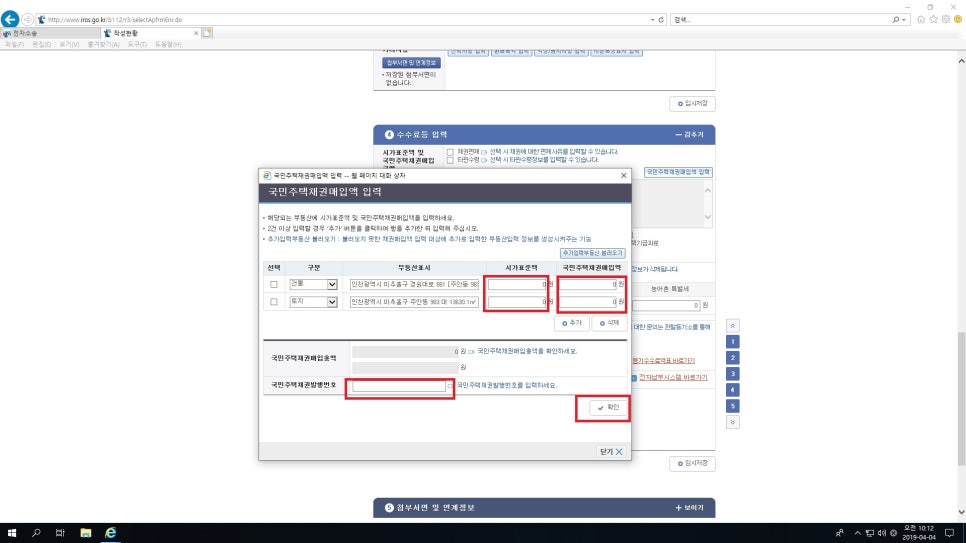The height and width of the screenshot is (543, 966).
Task: Toggle the 채권면제 checkbox
Action: pyautogui.click(x=450, y=152)
